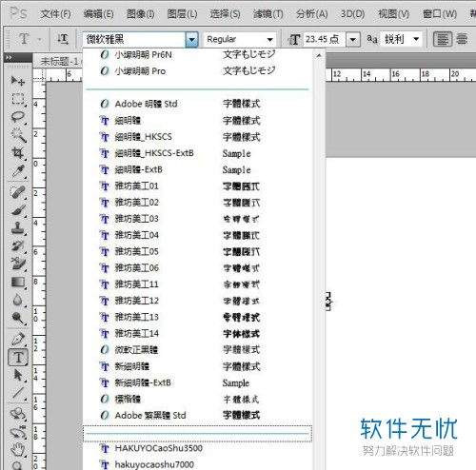Open the 分析(A) menu

pos(311,14)
